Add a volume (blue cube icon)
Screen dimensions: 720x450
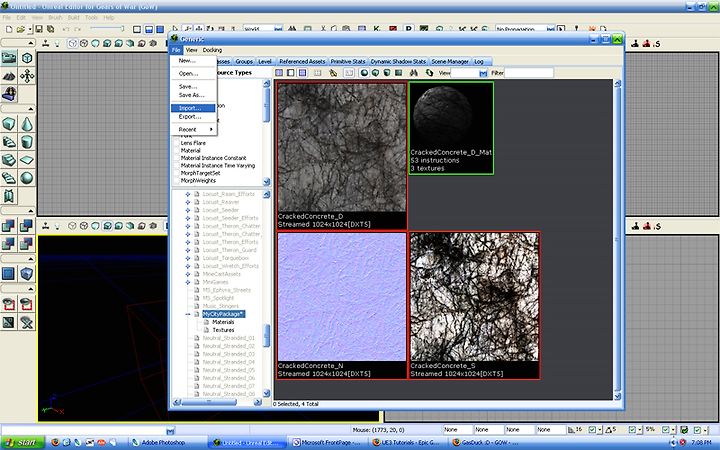pyautogui.click(x=27, y=274)
